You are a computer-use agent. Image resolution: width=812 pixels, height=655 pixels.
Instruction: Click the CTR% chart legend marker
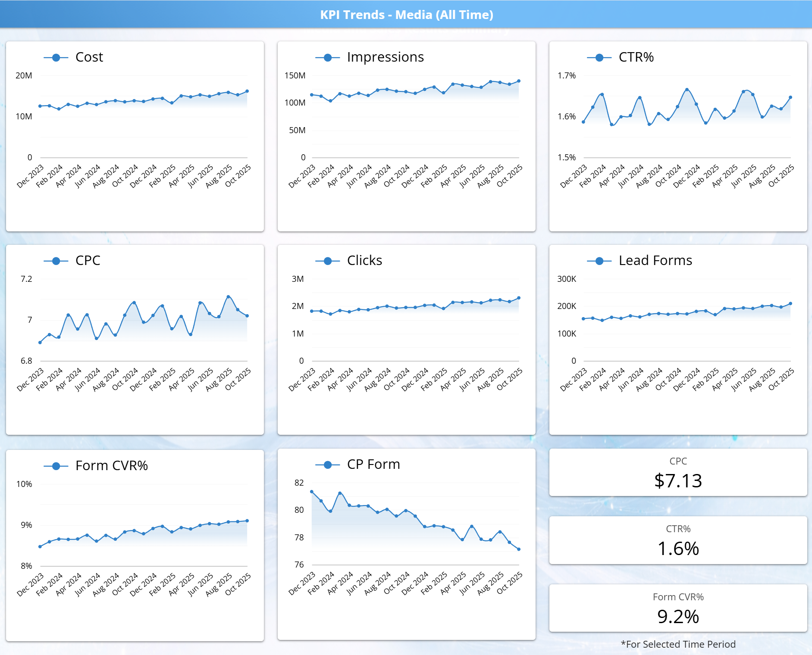pyautogui.click(x=599, y=58)
